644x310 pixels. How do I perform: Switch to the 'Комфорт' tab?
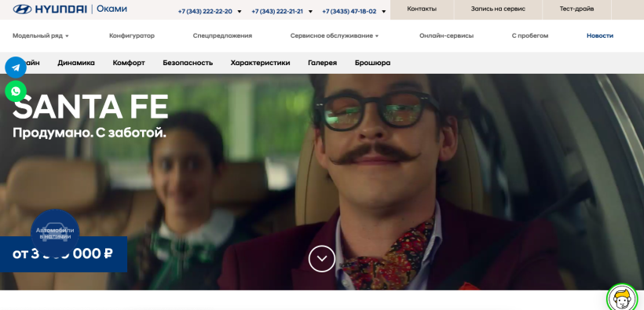[x=129, y=63]
